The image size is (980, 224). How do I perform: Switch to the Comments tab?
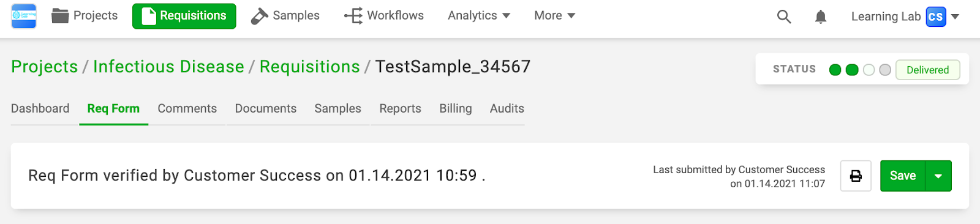coord(187,108)
